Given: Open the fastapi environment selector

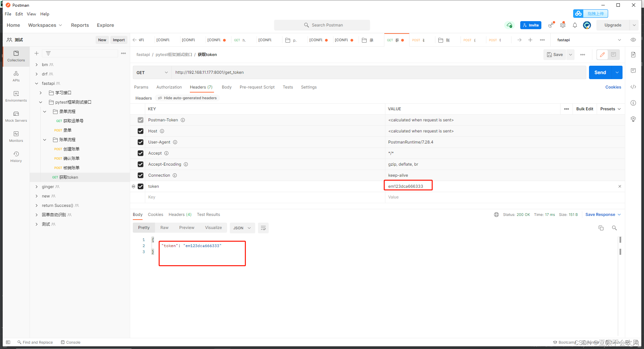Looking at the screenshot, I should point(589,40).
